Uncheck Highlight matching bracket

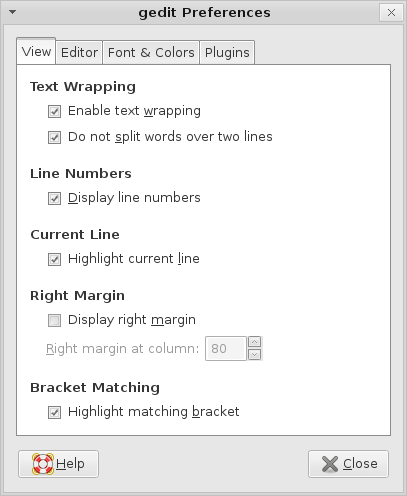pyautogui.click(x=54, y=412)
